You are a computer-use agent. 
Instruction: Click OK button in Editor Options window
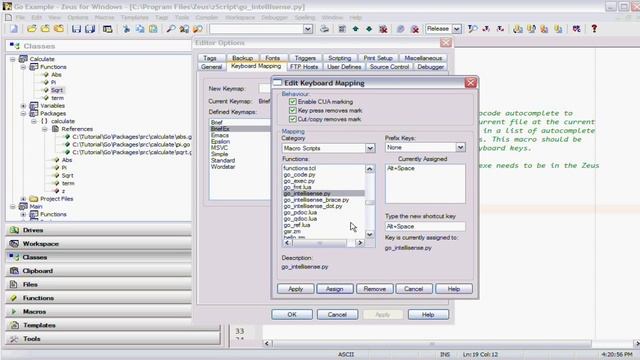[292, 315]
